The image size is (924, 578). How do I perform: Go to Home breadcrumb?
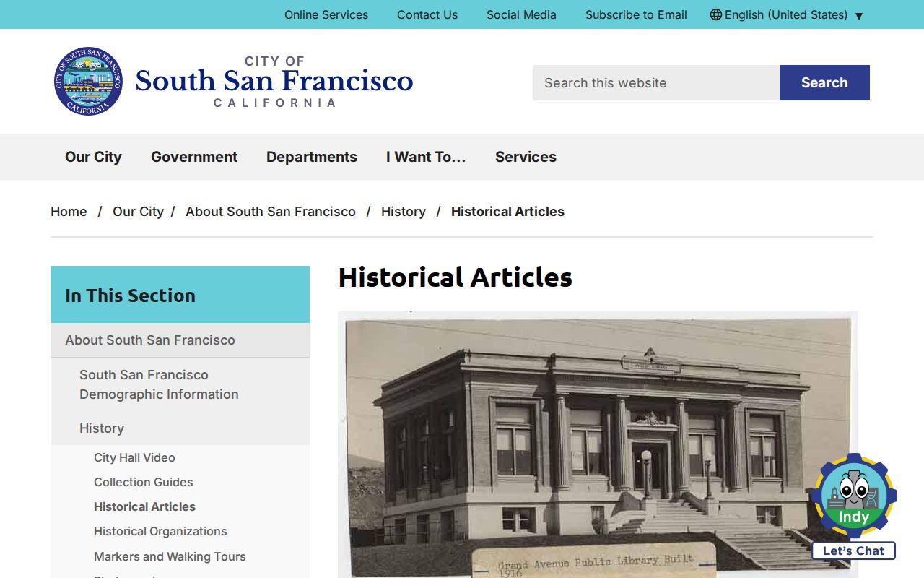pos(69,212)
